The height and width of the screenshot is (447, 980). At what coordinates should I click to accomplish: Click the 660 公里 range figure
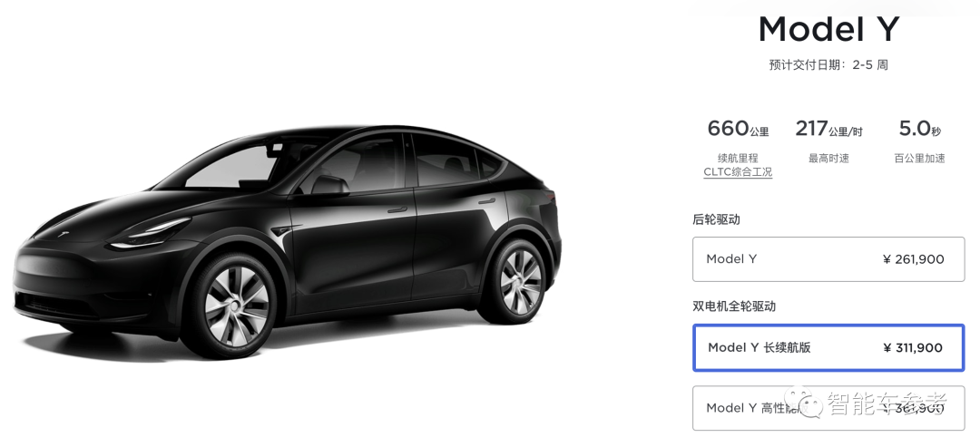coord(738,129)
